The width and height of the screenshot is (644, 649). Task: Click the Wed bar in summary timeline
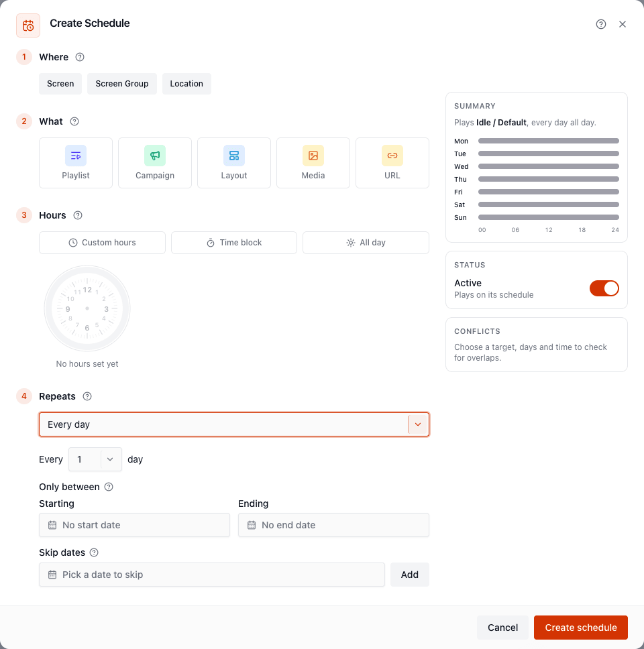[548, 166]
